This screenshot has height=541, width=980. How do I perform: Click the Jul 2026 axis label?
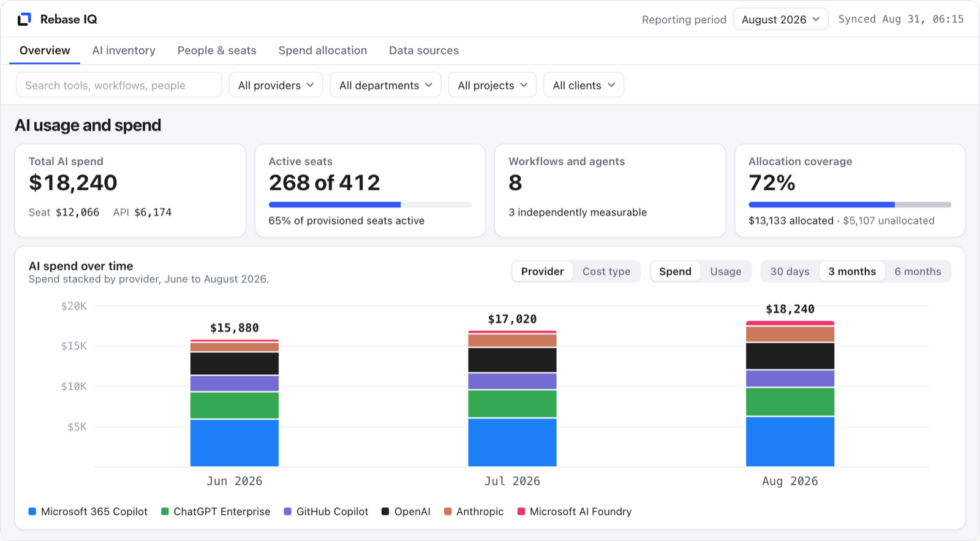pyautogui.click(x=513, y=481)
